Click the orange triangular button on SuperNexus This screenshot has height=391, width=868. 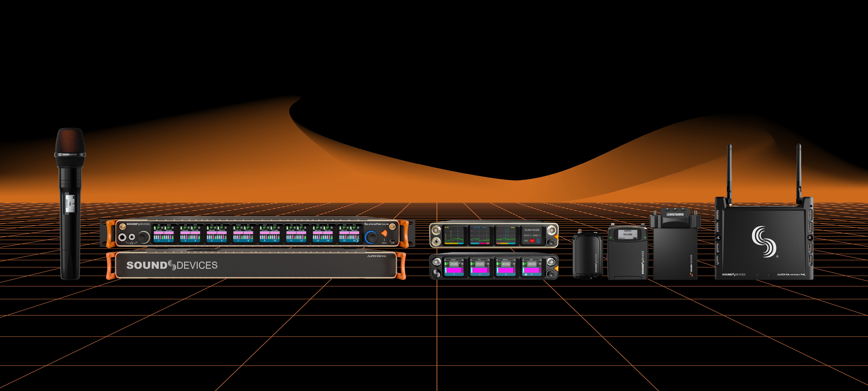point(384,233)
